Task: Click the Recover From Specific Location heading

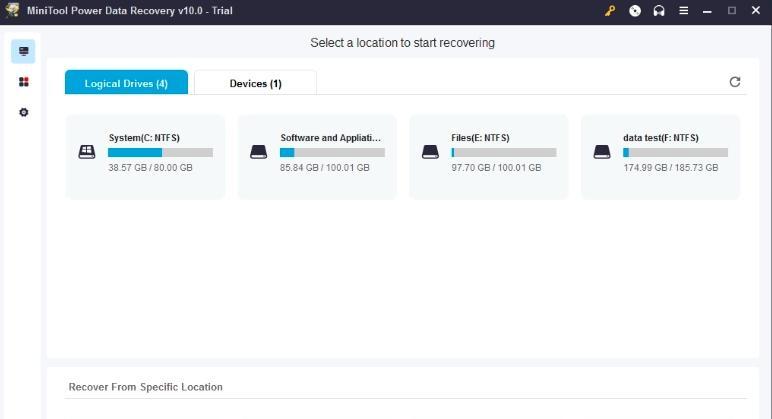Action: (145, 387)
